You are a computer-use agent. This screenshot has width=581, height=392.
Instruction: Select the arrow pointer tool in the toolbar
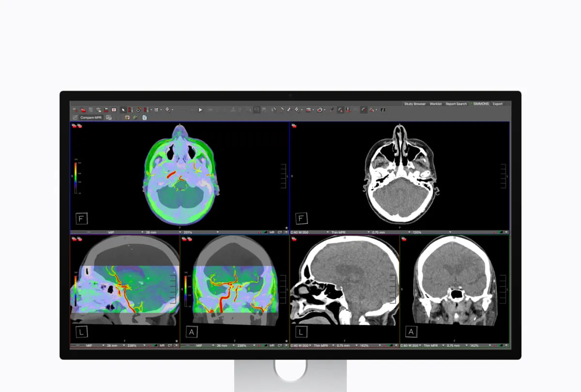(x=123, y=110)
